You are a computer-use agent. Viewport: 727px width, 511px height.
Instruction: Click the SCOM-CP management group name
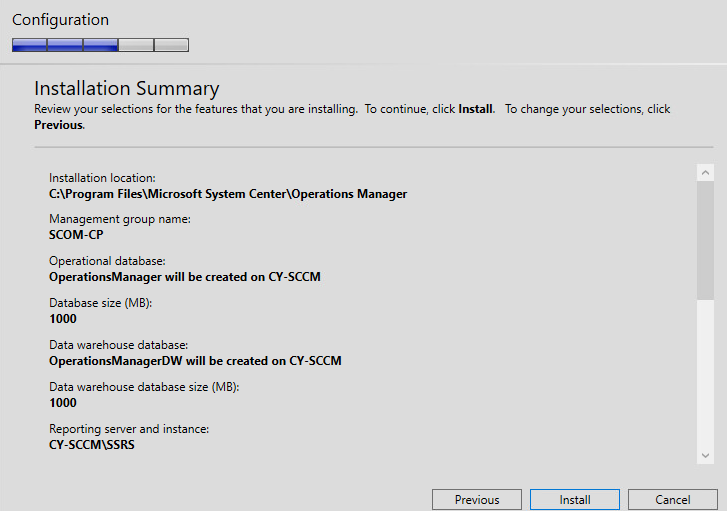point(76,235)
